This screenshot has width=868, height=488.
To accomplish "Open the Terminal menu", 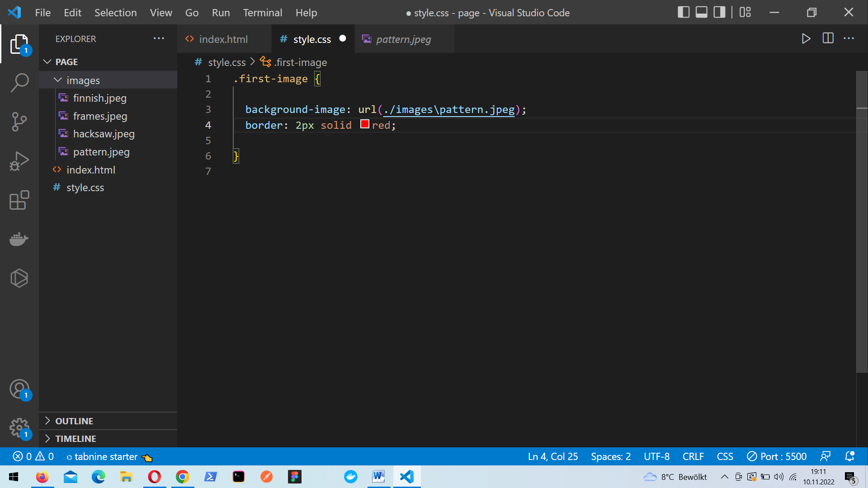I will pyautogui.click(x=263, y=13).
